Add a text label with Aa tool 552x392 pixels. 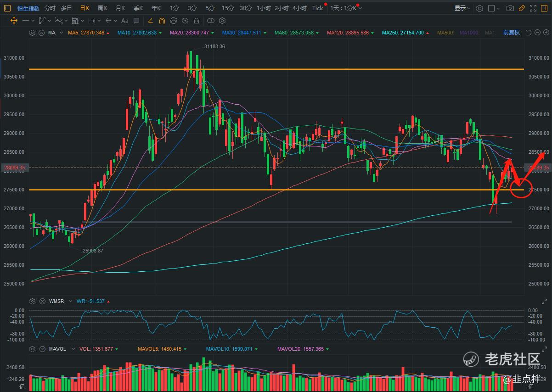point(124,21)
